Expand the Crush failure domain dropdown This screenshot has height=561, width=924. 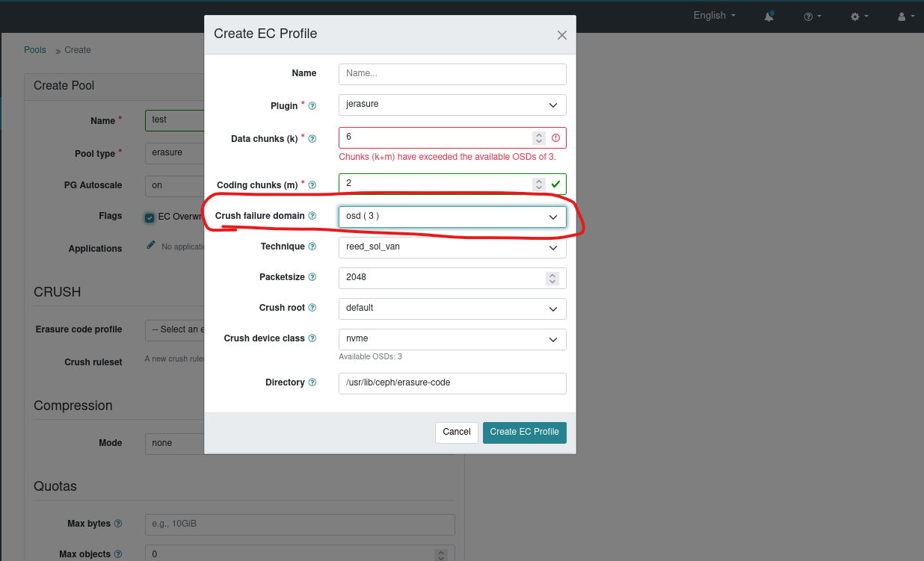tap(452, 217)
